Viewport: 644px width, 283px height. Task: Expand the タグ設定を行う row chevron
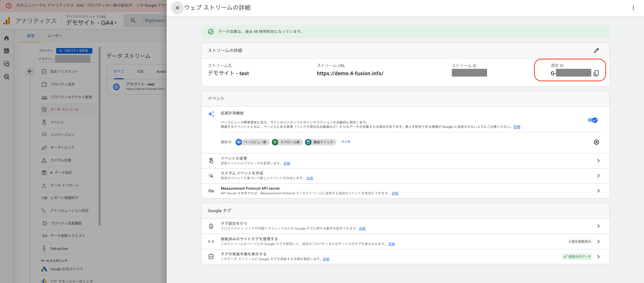[x=598, y=226]
